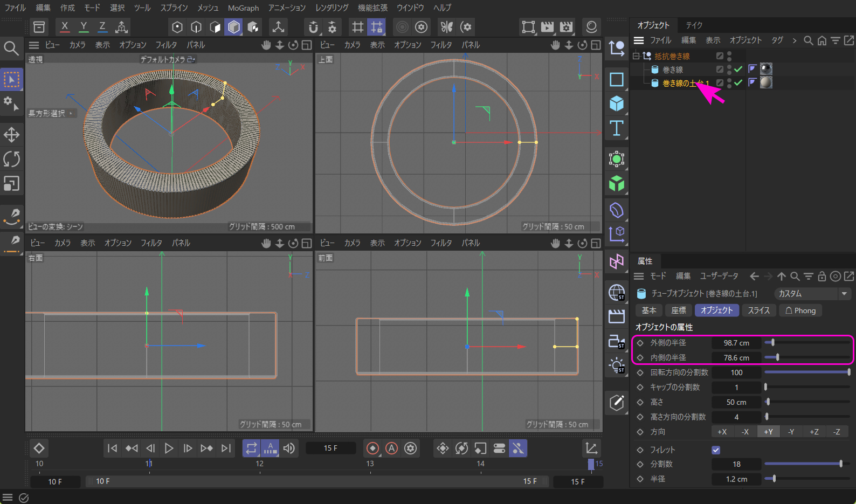
Task: Toggle the X axis lock
Action: pyautogui.click(x=65, y=27)
